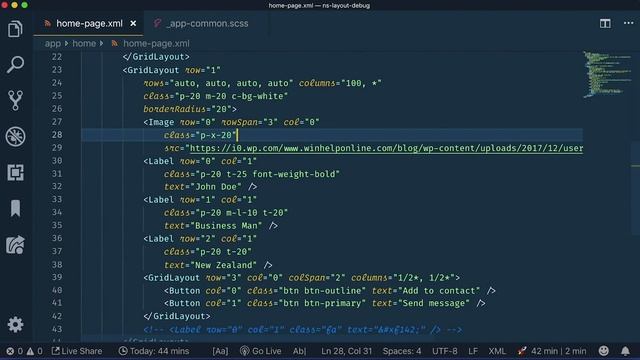
Task: Open the Debug view
Action: click(x=15, y=136)
